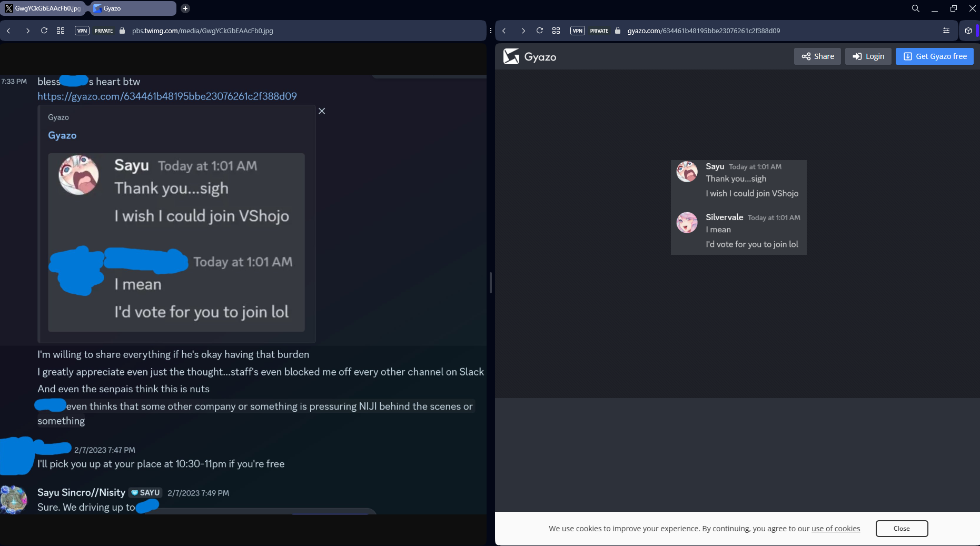This screenshot has height=546, width=980.
Task: Open the Gyazo chat screenshot image
Action: (739, 207)
